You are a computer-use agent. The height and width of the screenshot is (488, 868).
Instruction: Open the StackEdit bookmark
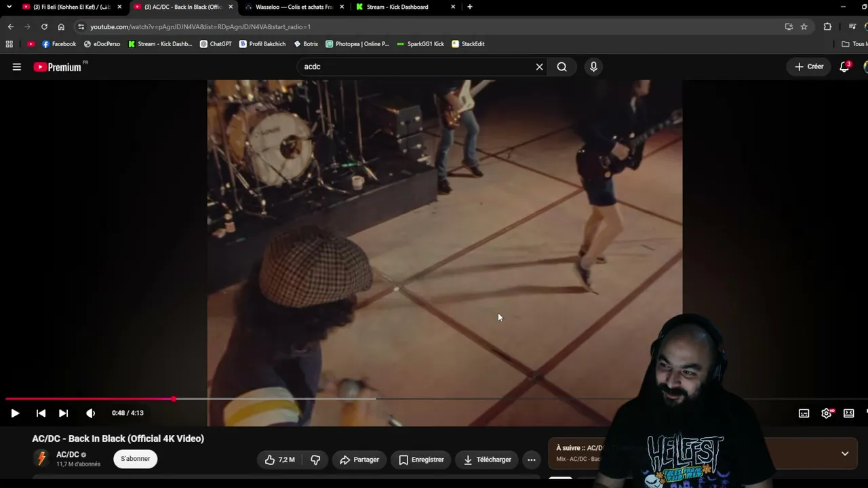coord(468,44)
